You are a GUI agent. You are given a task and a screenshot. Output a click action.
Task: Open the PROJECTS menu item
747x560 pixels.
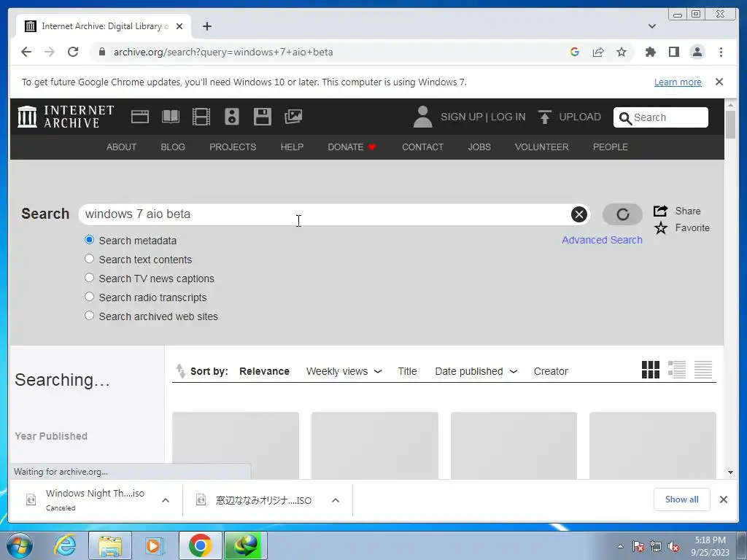(x=233, y=147)
